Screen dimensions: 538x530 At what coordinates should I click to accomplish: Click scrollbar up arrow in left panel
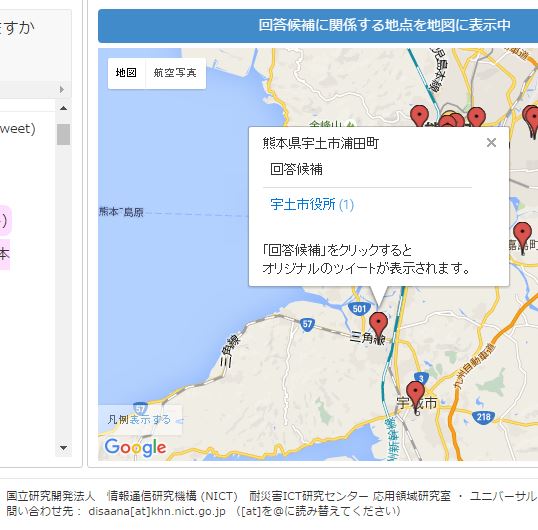click(63, 108)
